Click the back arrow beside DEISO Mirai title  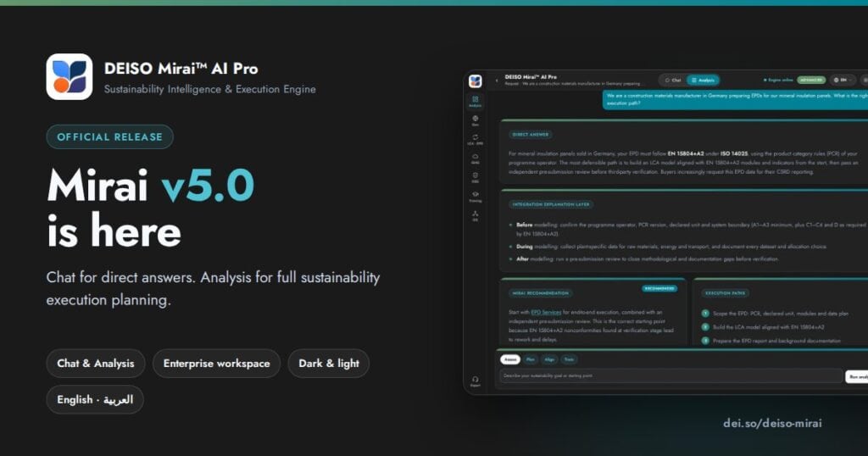497,81
